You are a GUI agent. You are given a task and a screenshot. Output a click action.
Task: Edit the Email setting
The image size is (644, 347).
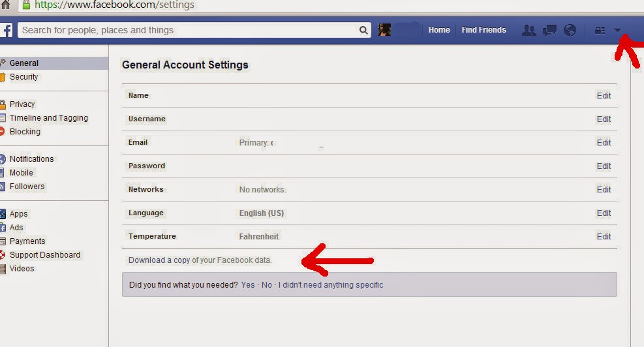click(x=604, y=142)
